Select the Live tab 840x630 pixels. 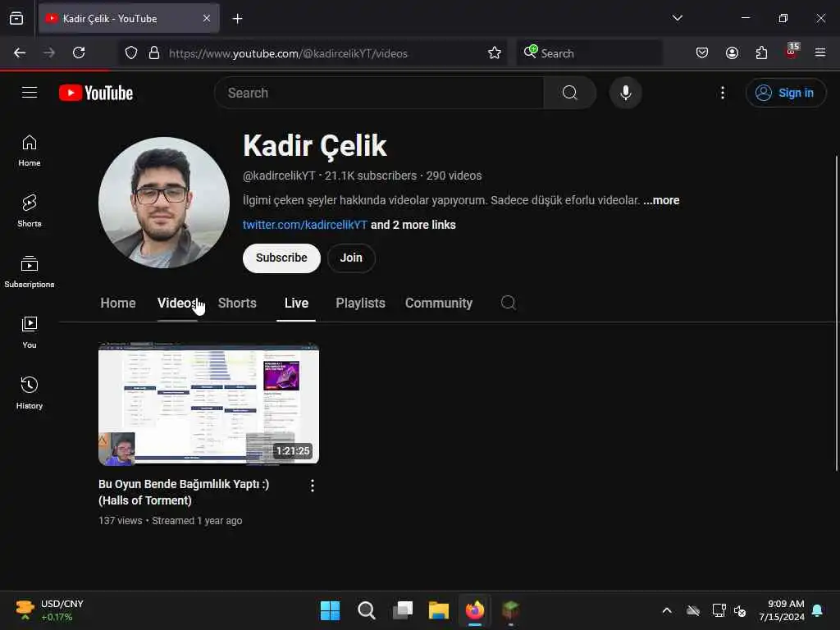[x=296, y=303]
